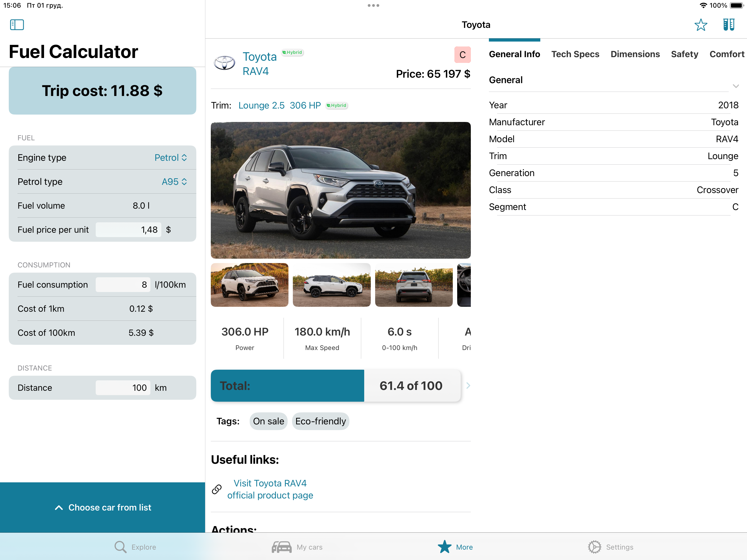Tap the Year 2018 row
Screen dimensions: 747x560
(614, 105)
